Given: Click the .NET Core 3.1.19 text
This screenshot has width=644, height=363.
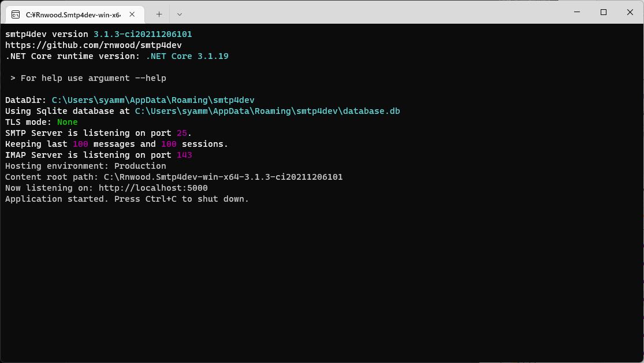Looking at the screenshot, I should 187,56.
